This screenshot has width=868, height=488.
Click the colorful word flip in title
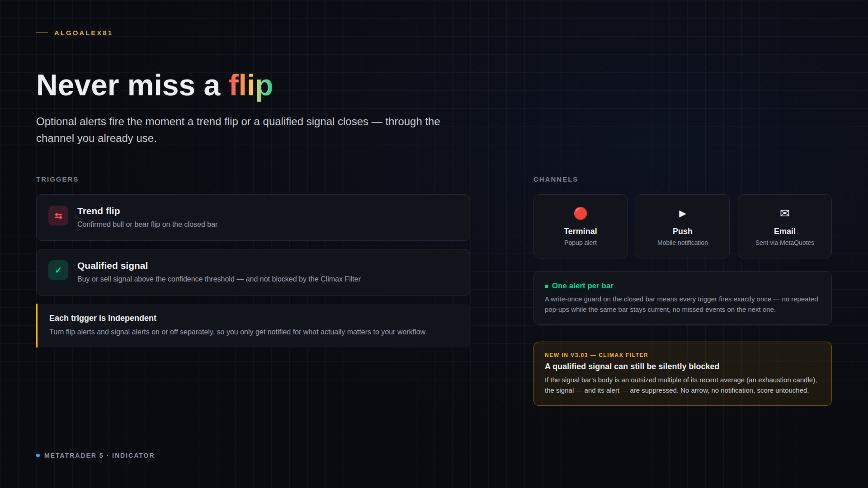251,85
